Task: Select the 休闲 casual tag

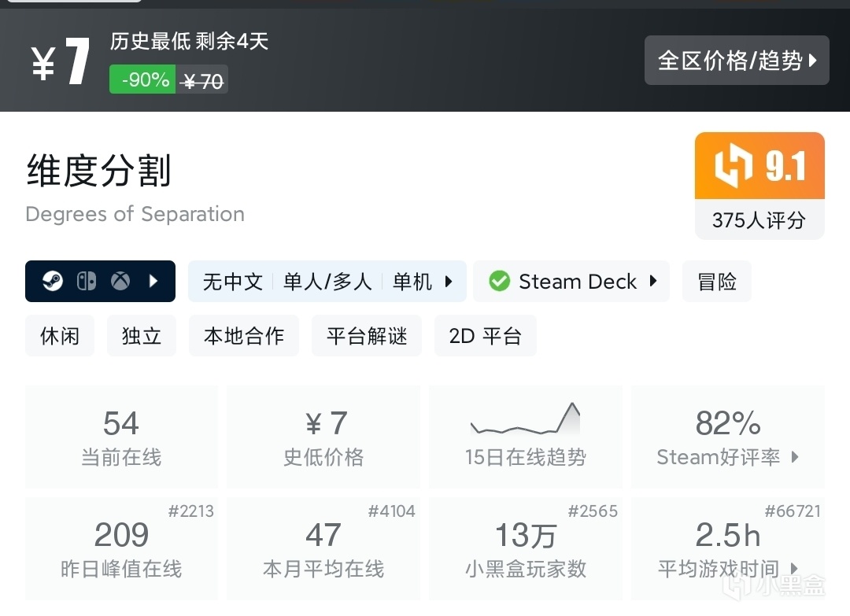Action: coord(60,336)
